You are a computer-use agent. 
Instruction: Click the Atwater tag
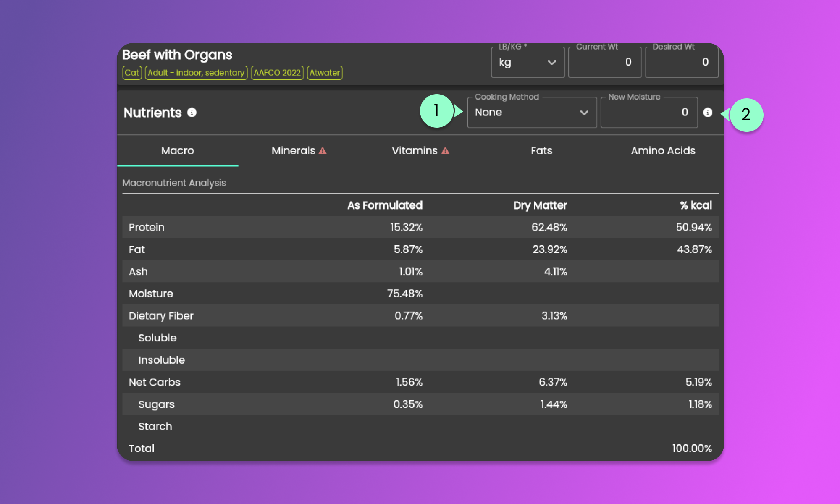point(325,73)
